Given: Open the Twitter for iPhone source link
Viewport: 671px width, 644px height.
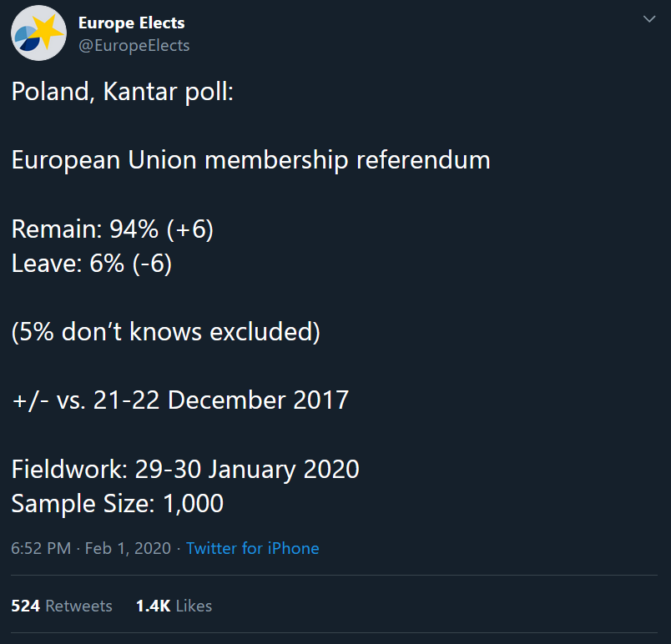Looking at the screenshot, I should coord(253,548).
